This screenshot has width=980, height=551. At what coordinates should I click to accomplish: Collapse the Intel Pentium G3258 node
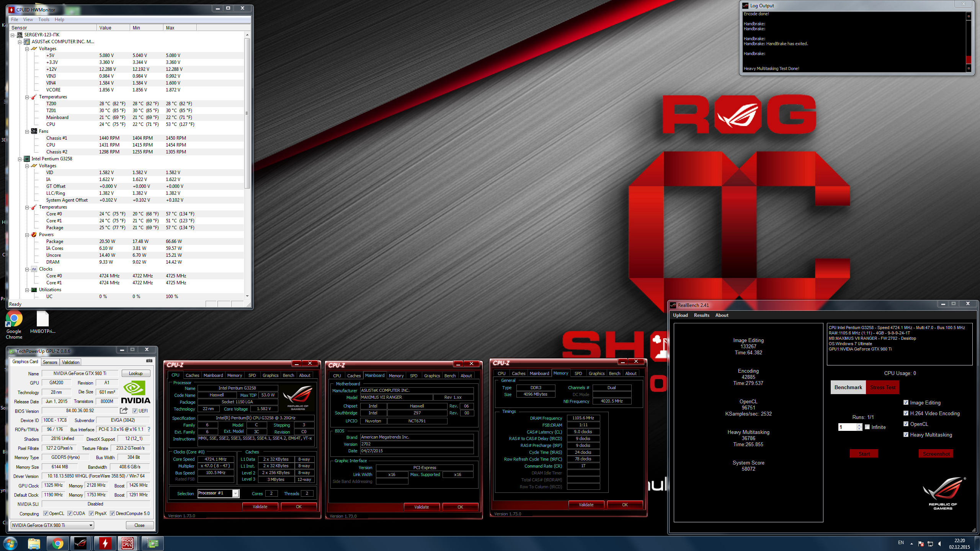click(x=20, y=159)
